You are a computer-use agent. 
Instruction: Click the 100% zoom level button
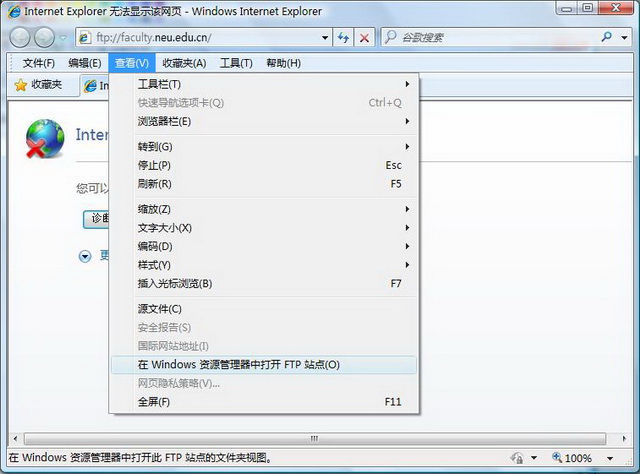(571, 458)
